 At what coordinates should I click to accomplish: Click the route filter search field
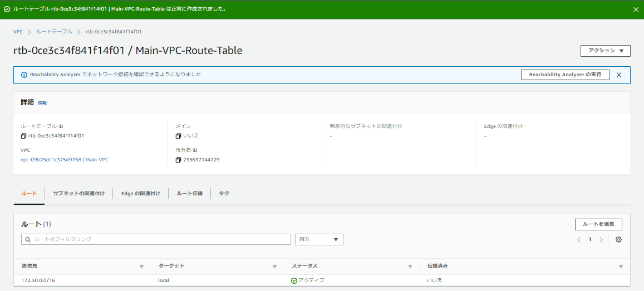tap(156, 239)
